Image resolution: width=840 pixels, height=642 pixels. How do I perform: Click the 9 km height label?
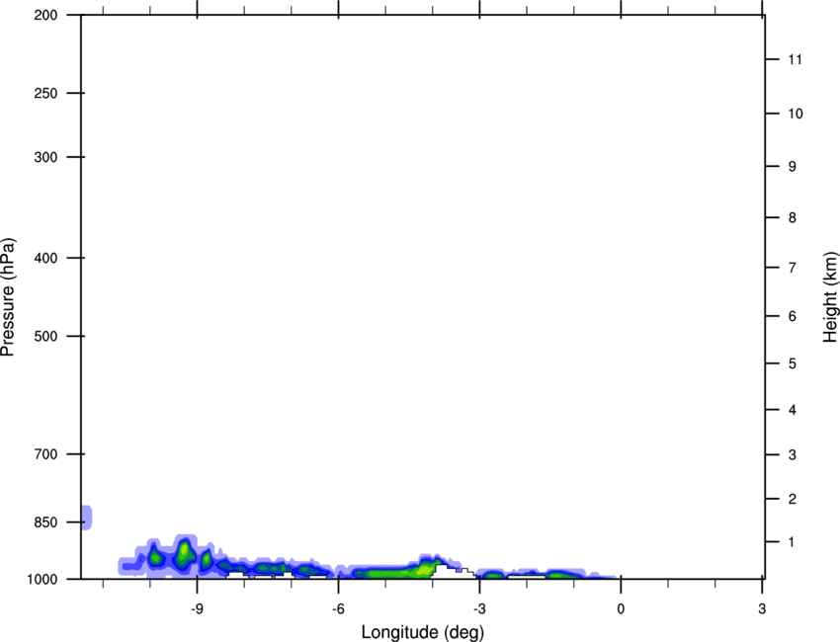[x=793, y=167]
